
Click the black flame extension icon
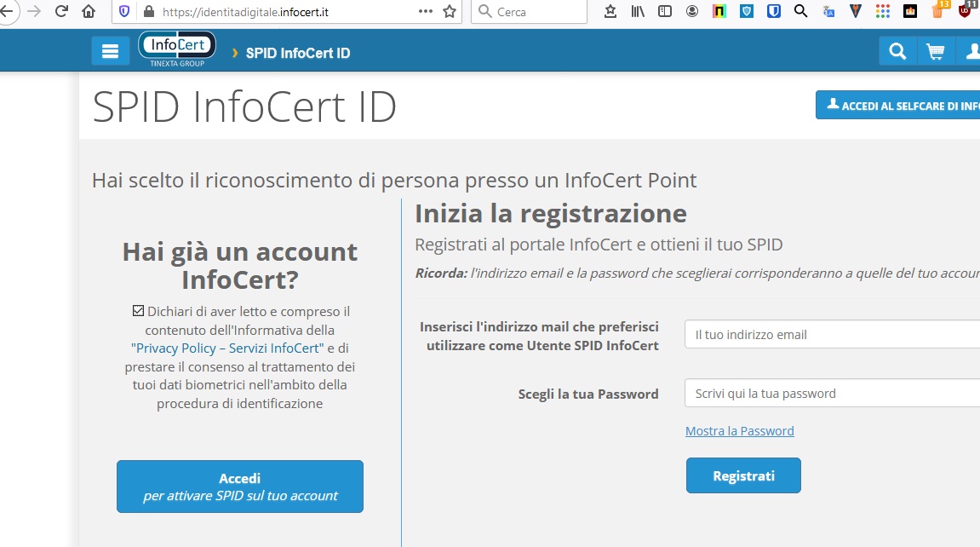pos(910,11)
